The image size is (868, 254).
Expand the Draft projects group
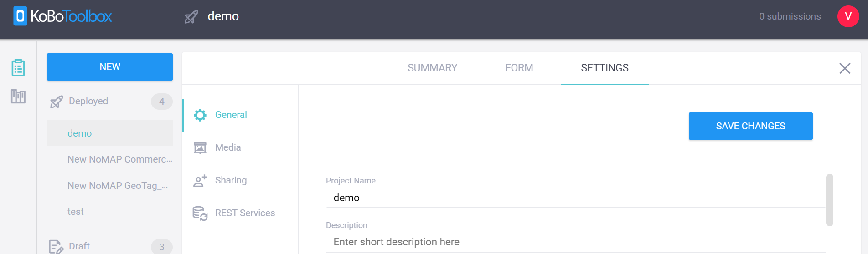[x=110, y=246]
